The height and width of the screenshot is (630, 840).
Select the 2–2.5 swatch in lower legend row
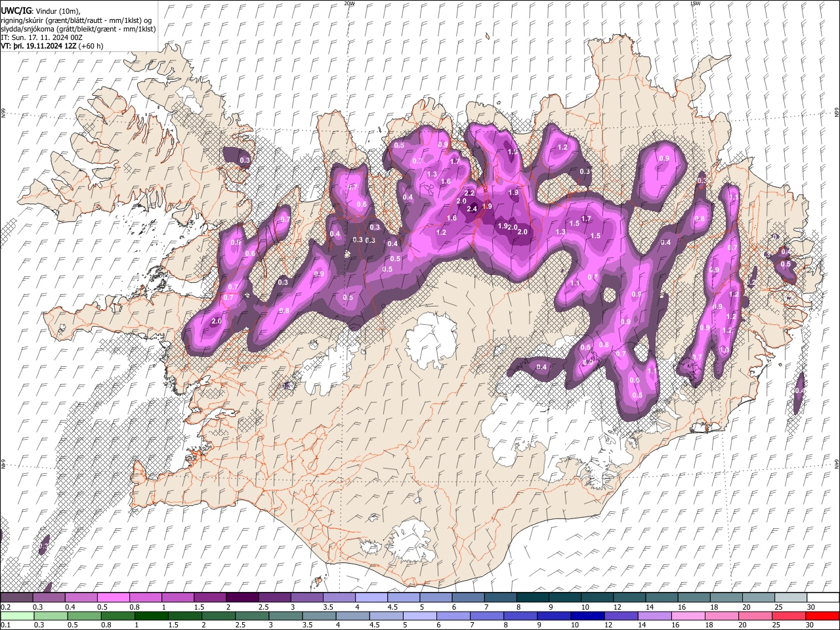click(218, 616)
